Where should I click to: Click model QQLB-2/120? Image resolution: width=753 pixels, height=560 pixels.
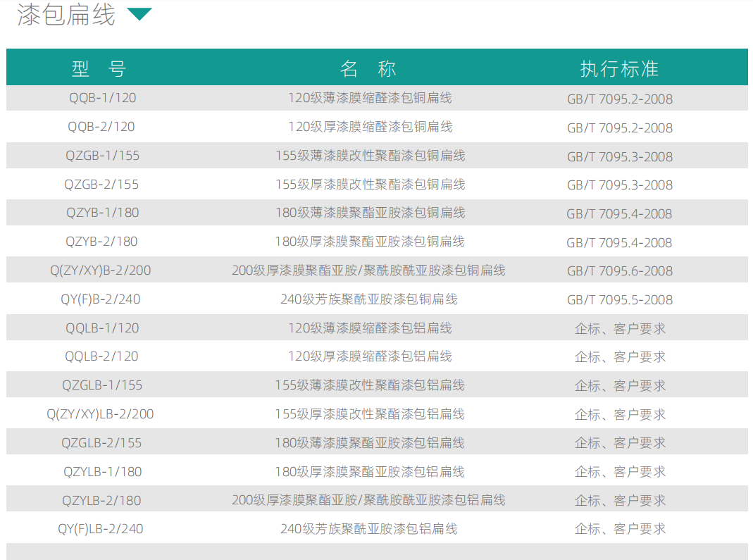click(x=101, y=356)
